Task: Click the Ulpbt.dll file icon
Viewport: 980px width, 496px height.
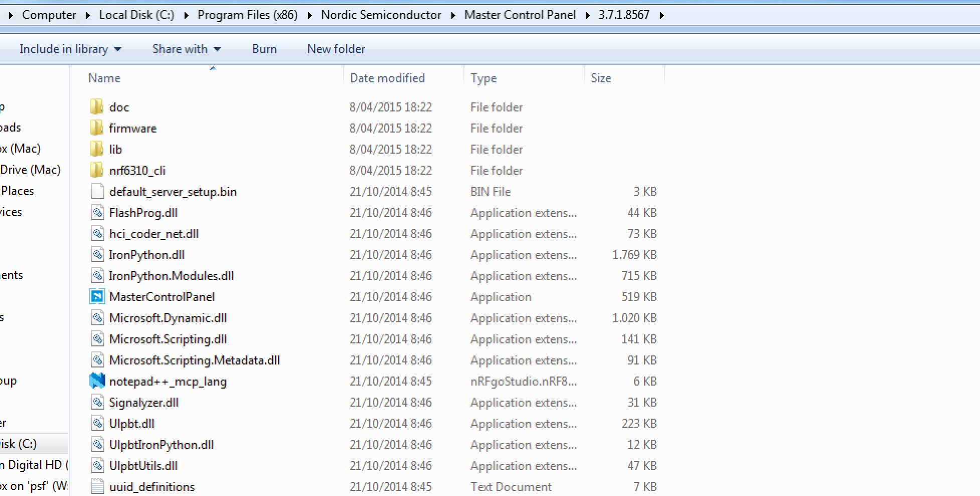Action: tap(97, 423)
